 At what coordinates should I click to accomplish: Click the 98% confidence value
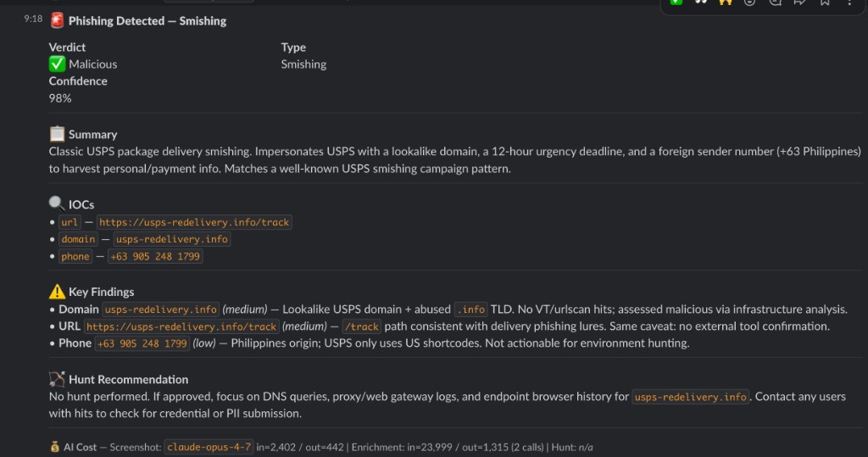click(60, 98)
